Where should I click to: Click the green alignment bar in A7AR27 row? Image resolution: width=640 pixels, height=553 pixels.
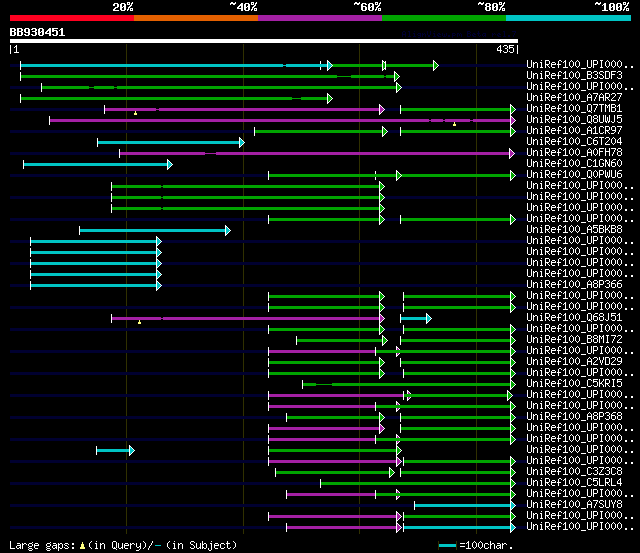coord(174,98)
